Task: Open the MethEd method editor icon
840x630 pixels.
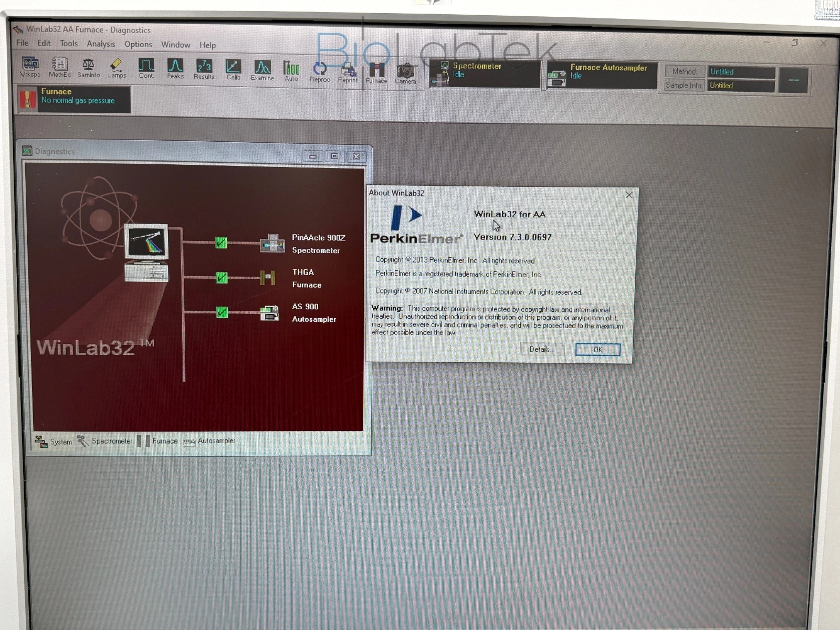Action: 59,67
